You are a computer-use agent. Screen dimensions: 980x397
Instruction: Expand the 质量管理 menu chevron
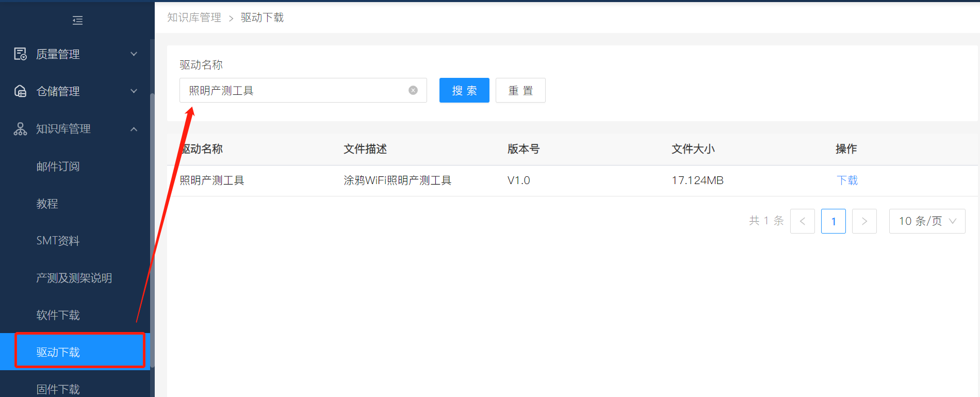[134, 54]
